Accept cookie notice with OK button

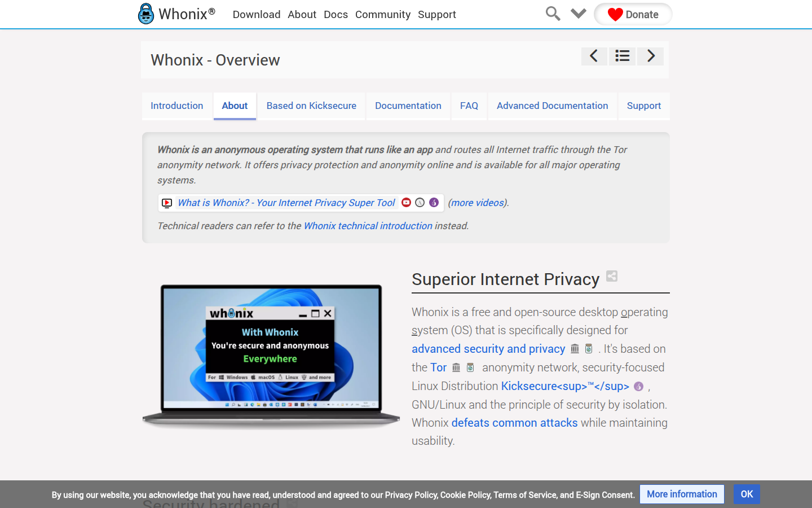(x=747, y=494)
